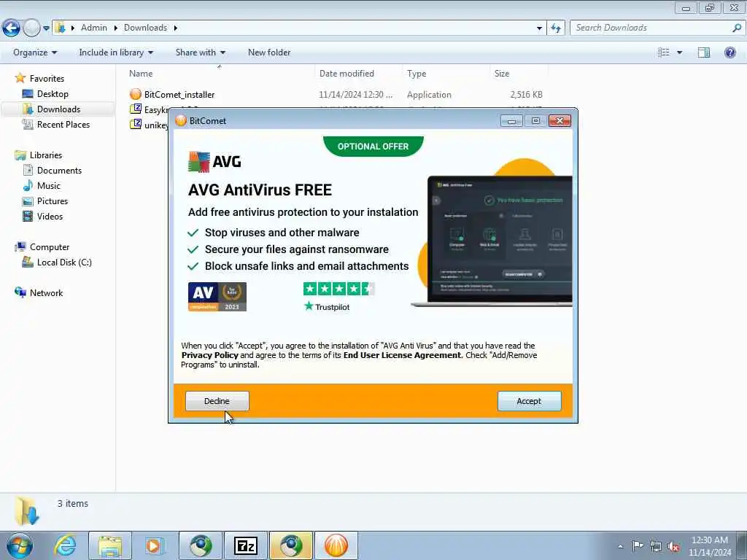Viewport: 747px width, 560px height.
Task: Open Windows Media Player from taskbar
Action: point(154,545)
